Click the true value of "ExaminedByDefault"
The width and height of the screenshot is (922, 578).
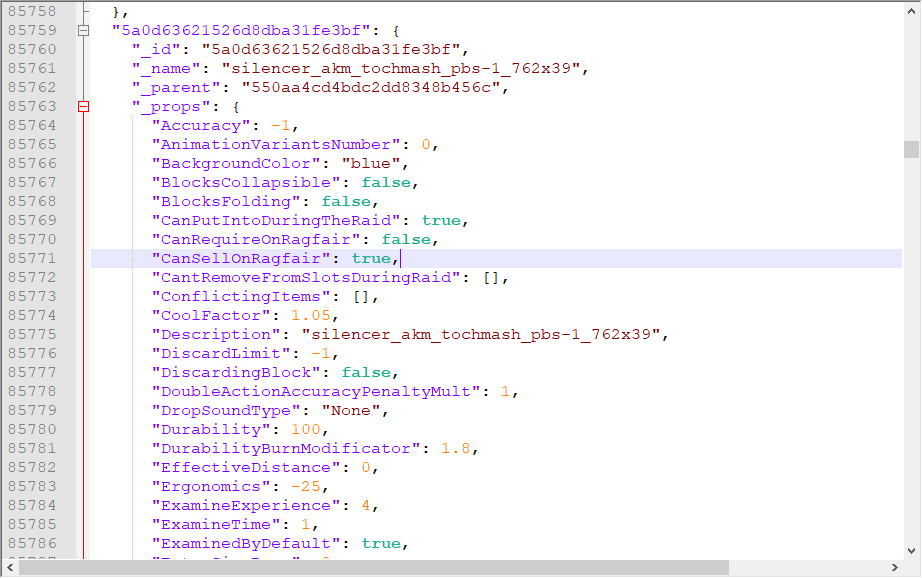(381, 544)
